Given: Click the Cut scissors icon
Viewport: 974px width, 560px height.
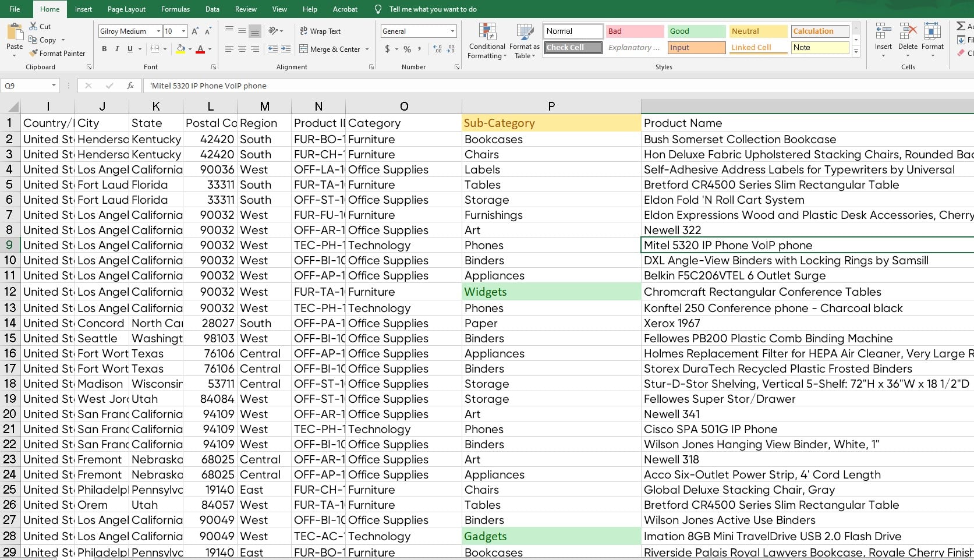Looking at the screenshot, I should click(x=33, y=26).
